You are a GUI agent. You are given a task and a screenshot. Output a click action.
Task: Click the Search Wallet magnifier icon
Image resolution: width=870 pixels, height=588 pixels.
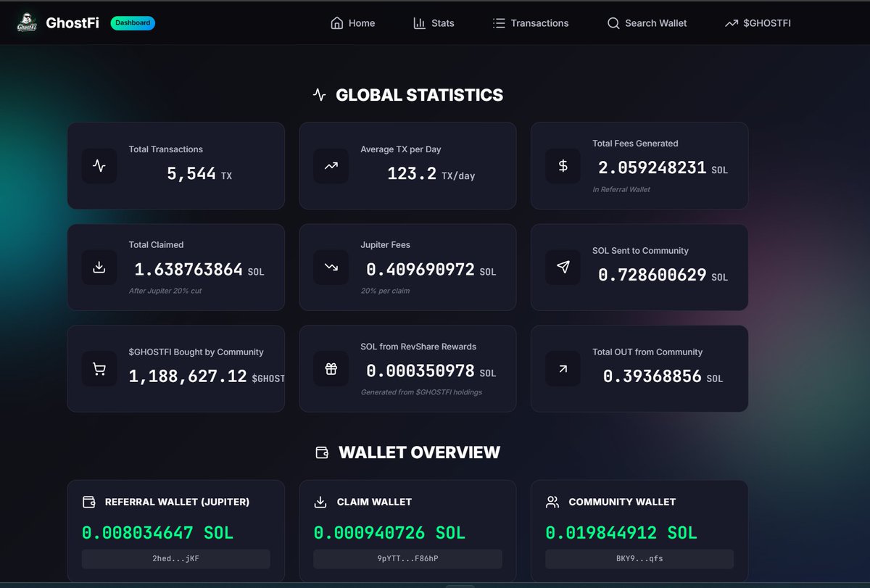[x=613, y=23]
